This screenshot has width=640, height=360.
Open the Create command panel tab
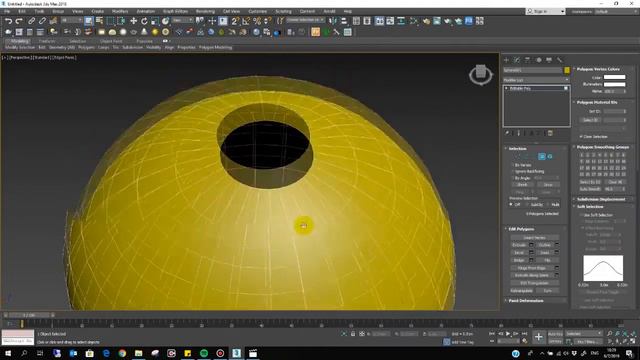tap(506, 60)
